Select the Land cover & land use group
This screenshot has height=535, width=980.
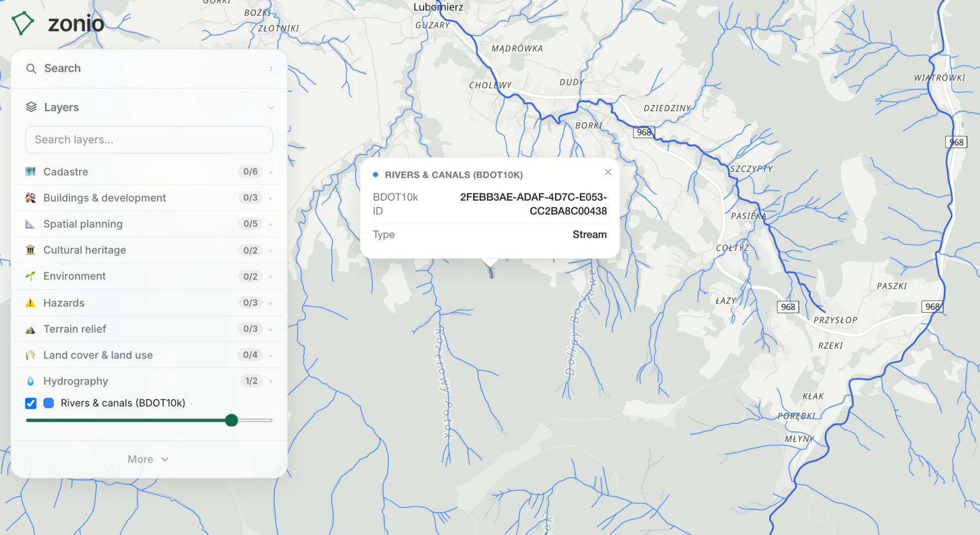[149, 355]
